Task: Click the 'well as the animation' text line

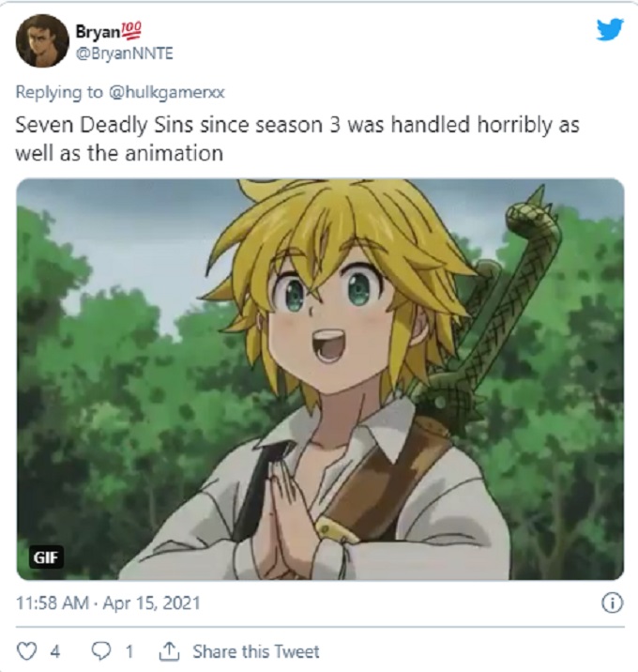Action: (119, 153)
